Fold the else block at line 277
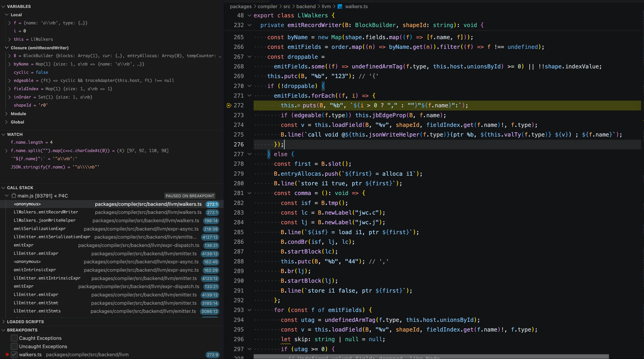644x359 pixels. point(249,154)
